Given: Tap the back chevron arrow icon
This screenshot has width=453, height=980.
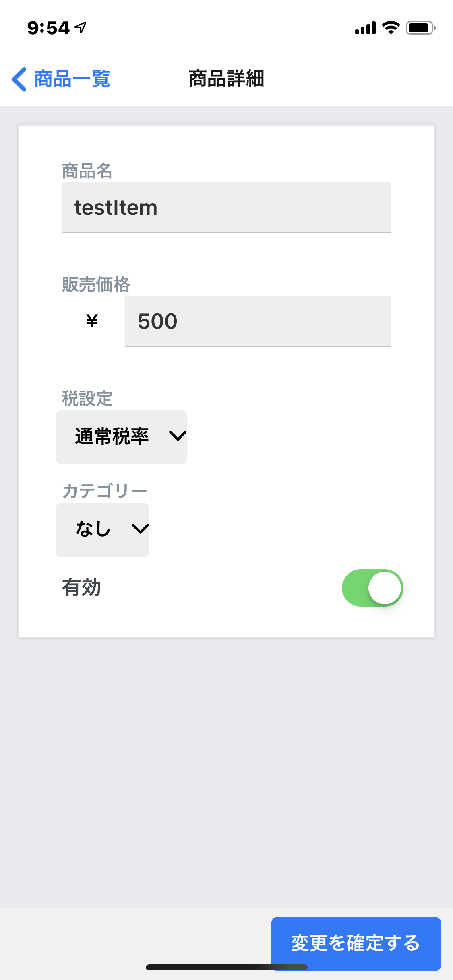Looking at the screenshot, I should click(19, 79).
